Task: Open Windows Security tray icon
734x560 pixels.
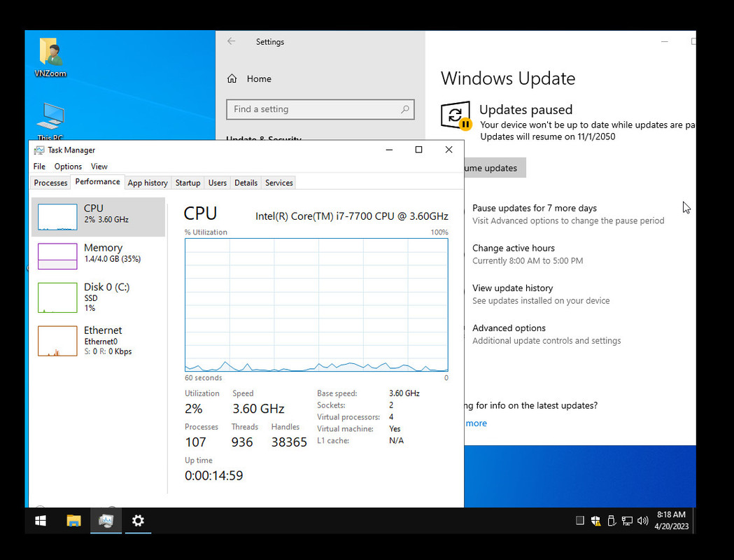Action: [x=595, y=521]
